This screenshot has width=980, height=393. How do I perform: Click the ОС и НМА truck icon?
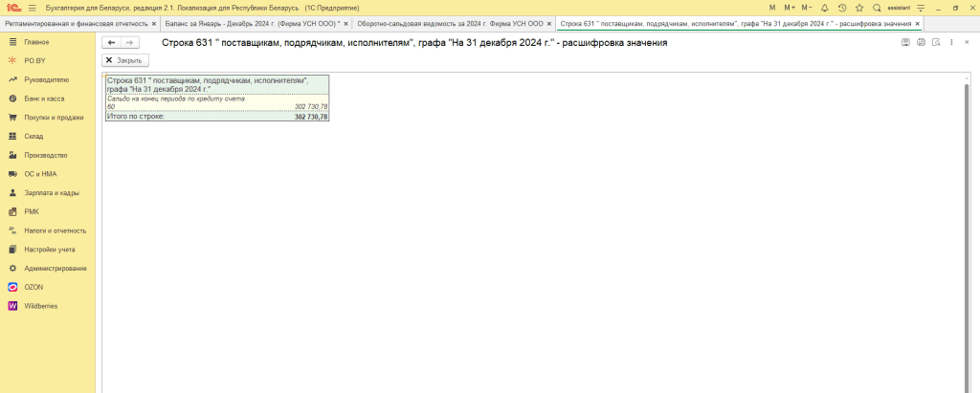(x=11, y=174)
